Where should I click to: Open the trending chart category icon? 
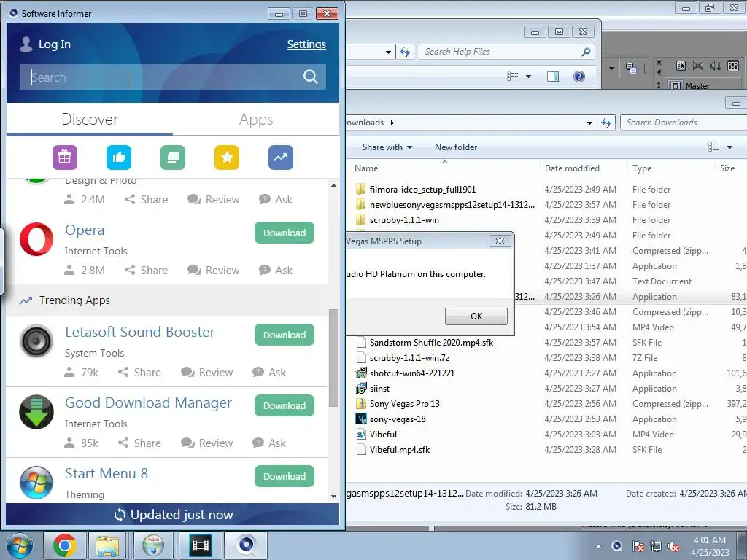[x=281, y=157]
